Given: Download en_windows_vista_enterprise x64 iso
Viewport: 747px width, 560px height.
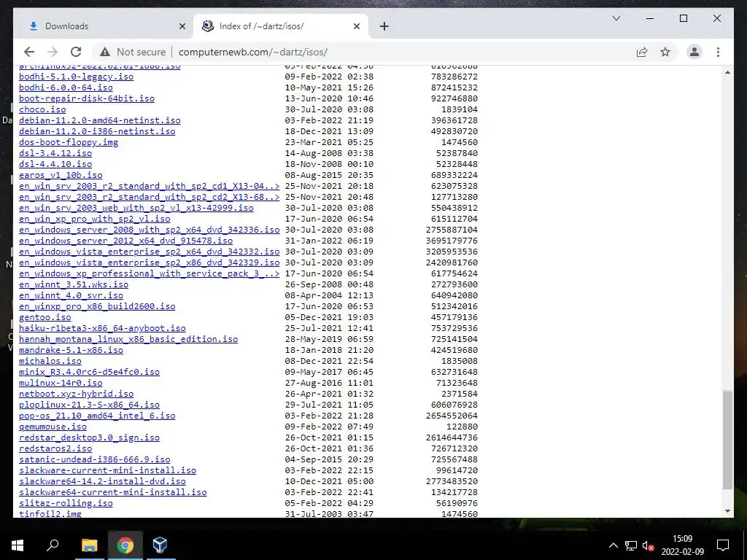Looking at the screenshot, I should click(x=149, y=252).
